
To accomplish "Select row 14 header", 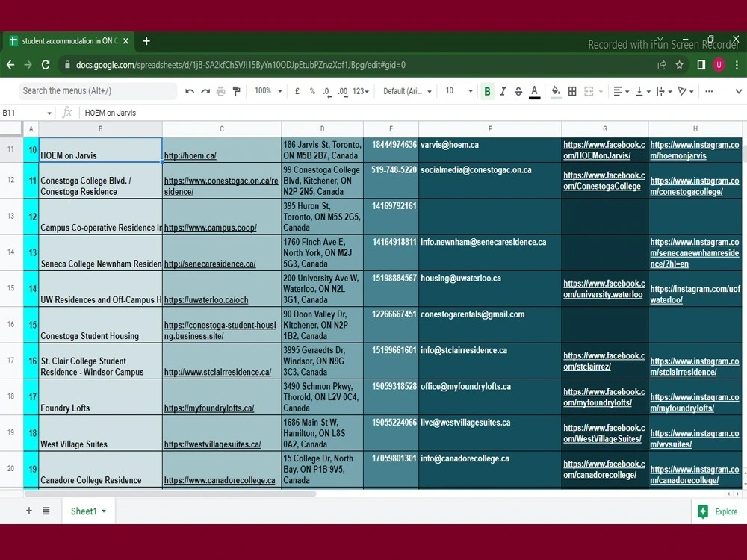I will click(x=11, y=252).
